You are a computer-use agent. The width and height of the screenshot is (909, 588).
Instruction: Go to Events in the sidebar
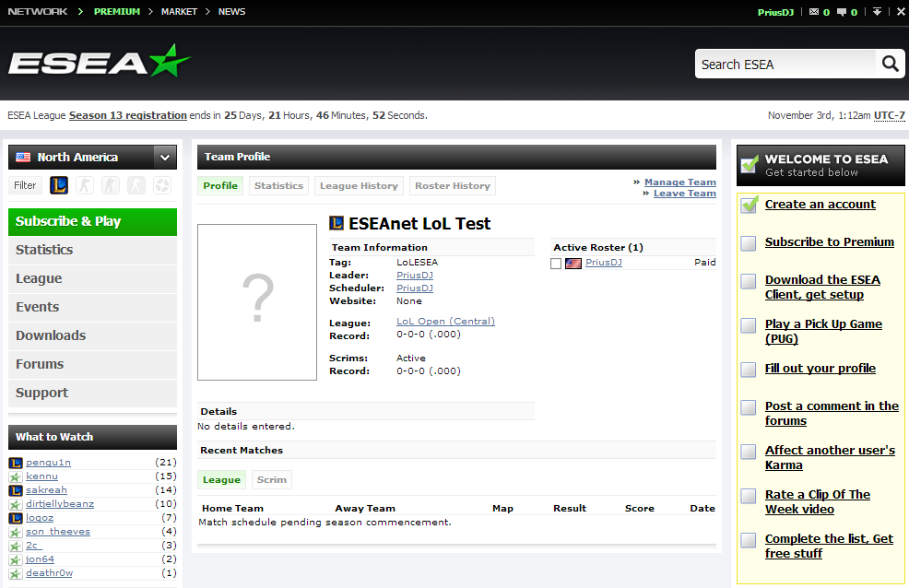[93, 307]
